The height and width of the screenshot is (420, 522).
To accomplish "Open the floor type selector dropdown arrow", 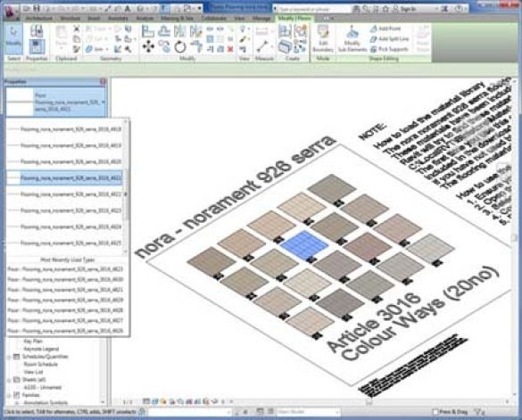I will pyautogui.click(x=104, y=102).
